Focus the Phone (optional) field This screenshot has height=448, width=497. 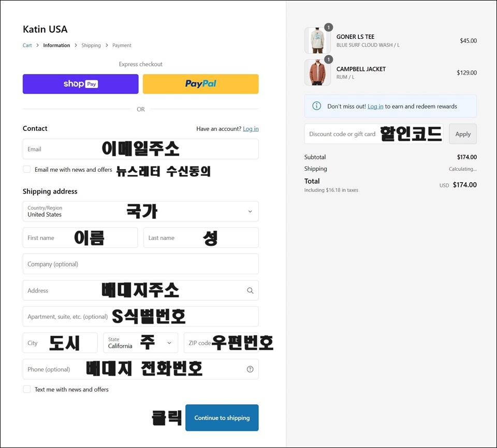click(140, 369)
